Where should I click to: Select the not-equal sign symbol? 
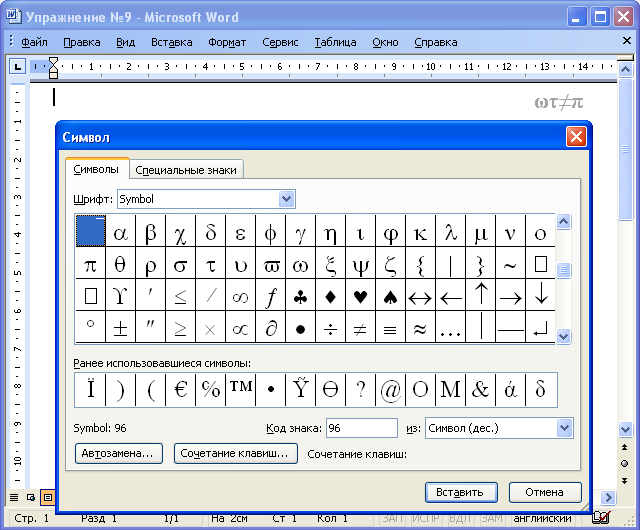(x=360, y=327)
